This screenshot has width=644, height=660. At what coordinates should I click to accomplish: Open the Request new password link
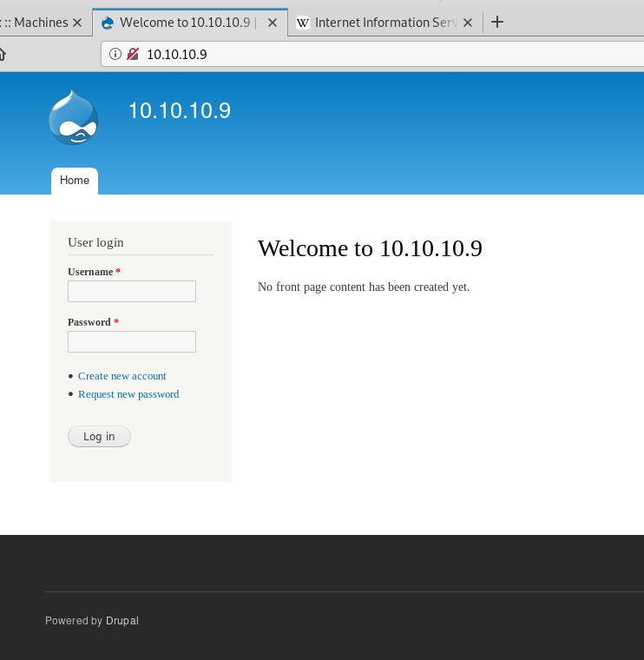click(128, 394)
